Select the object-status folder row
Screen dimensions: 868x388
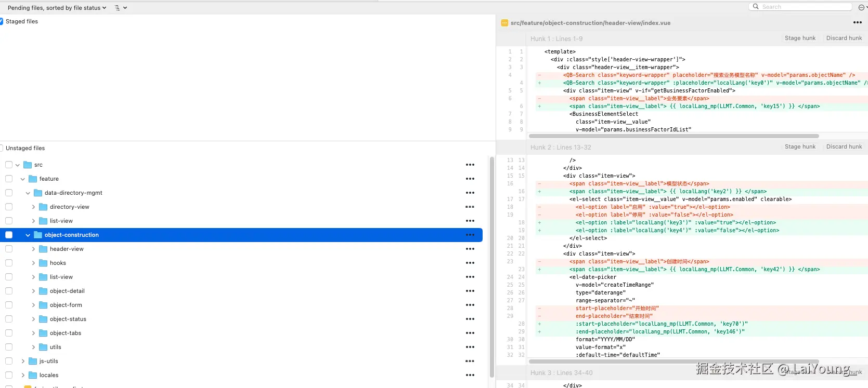point(241,319)
